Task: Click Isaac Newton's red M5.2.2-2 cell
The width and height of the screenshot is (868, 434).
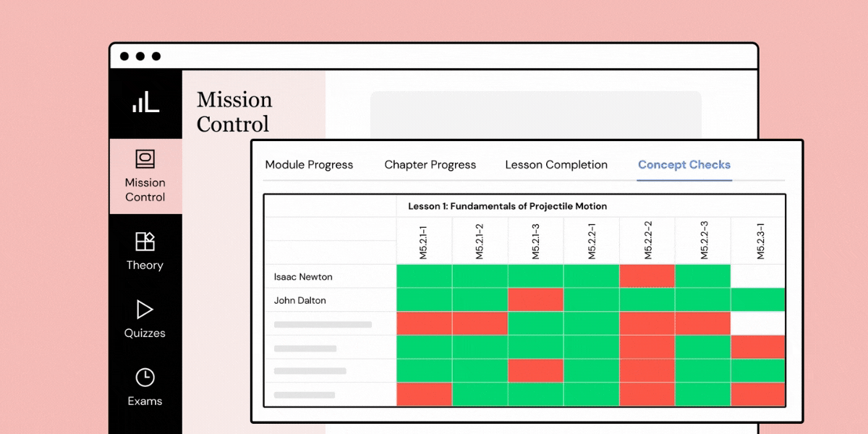Action: coord(647,276)
